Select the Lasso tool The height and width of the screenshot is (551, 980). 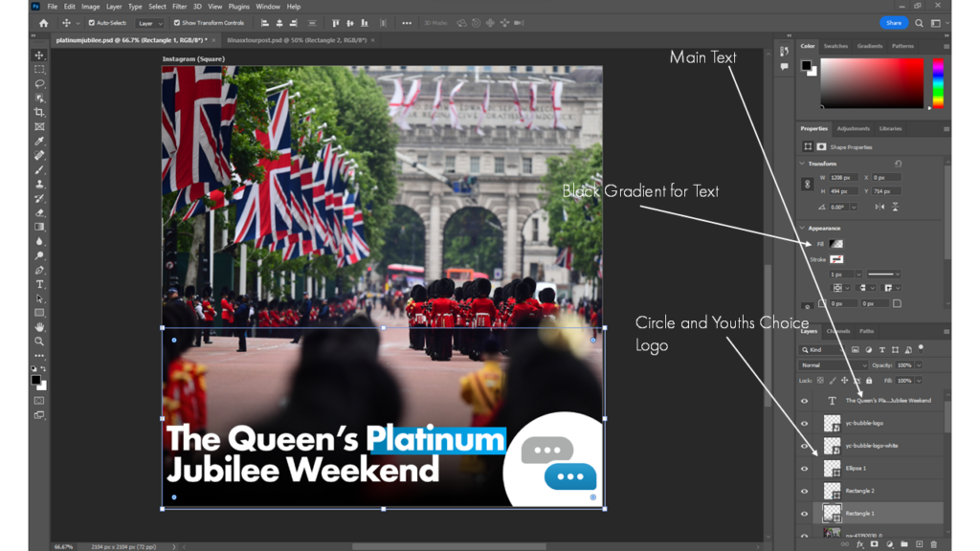pos(39,84)
